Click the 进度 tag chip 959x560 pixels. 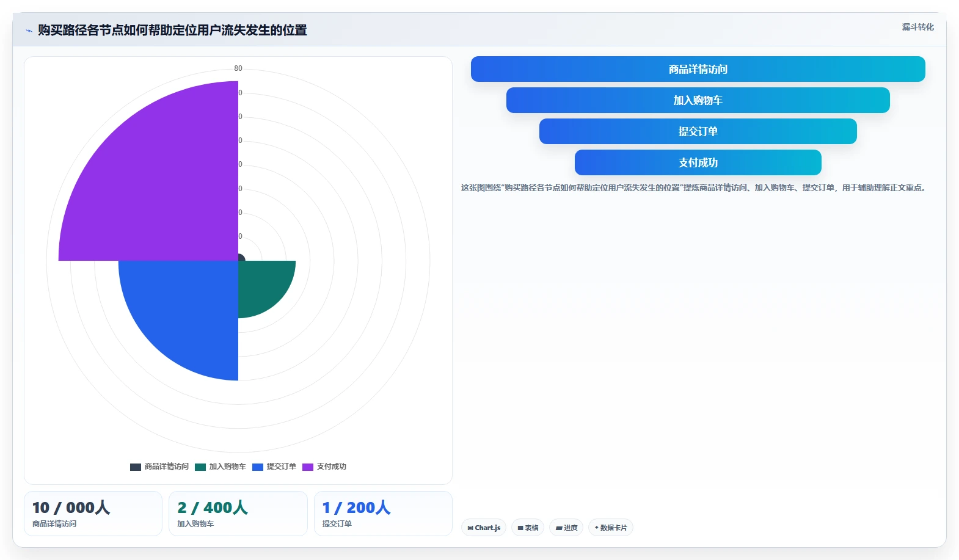[x=566, y=528]
